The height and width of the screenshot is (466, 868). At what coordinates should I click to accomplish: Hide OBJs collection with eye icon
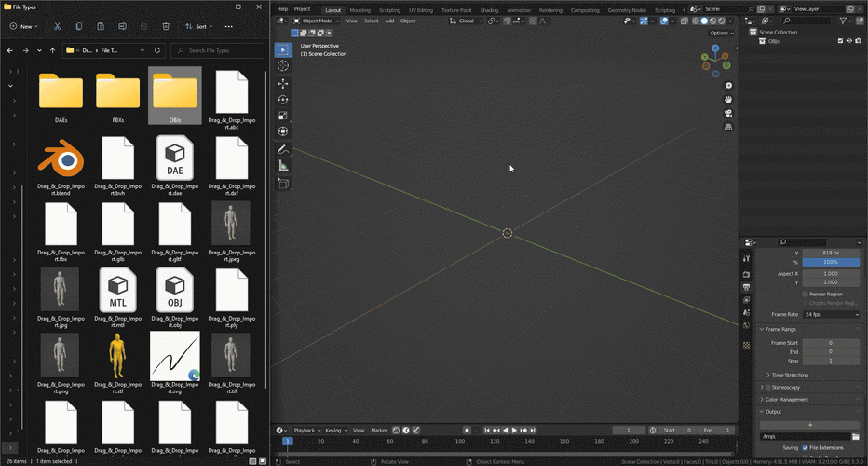(849, 41)
